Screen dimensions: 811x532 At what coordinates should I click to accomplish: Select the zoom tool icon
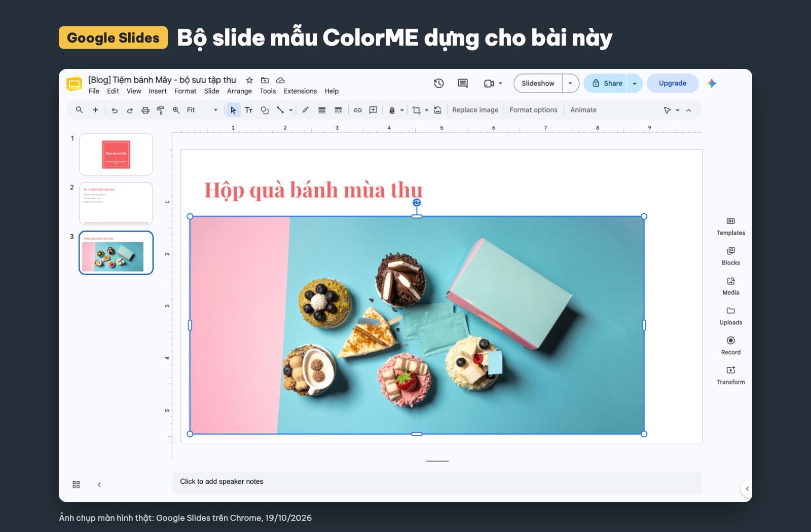176,110
